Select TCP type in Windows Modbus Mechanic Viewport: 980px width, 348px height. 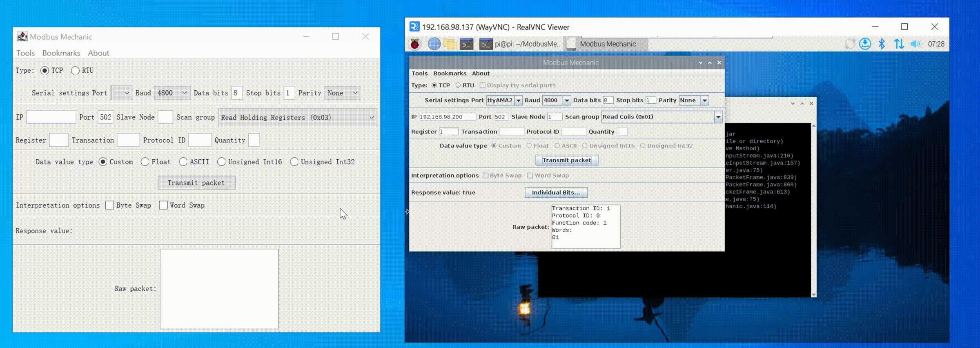(x=45, y=70)
